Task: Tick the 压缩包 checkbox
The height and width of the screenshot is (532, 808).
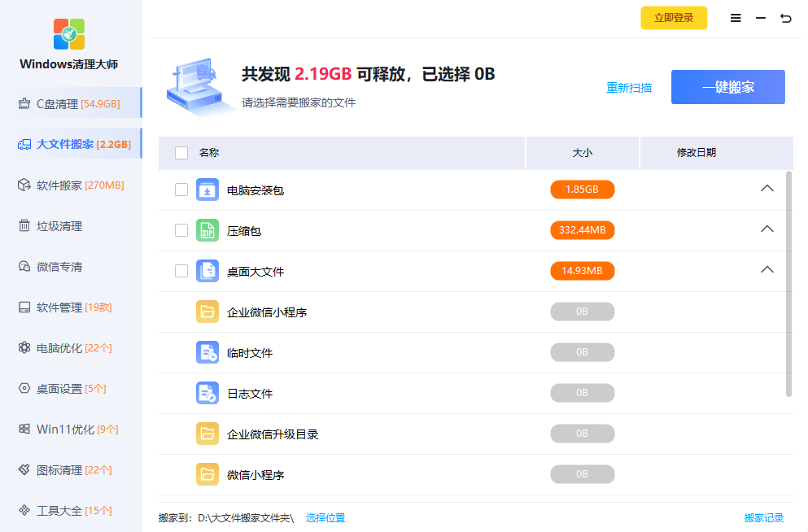Action: (x=181, y=231)
